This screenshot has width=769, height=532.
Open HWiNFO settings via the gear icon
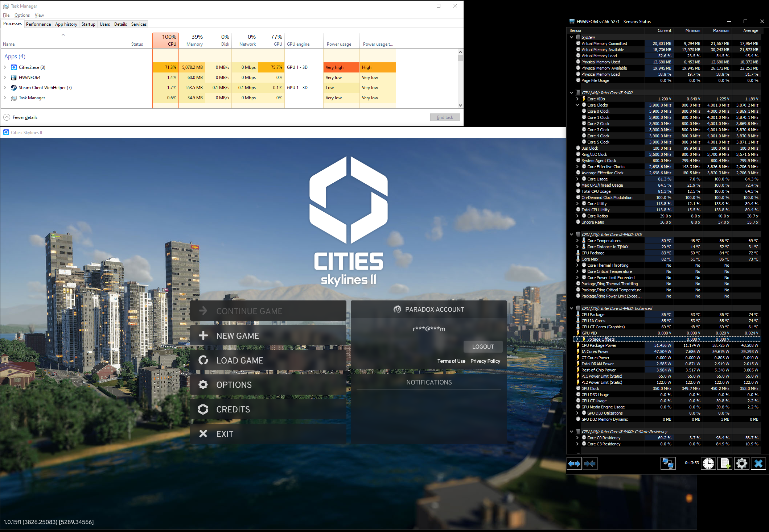tap(741, 464)
